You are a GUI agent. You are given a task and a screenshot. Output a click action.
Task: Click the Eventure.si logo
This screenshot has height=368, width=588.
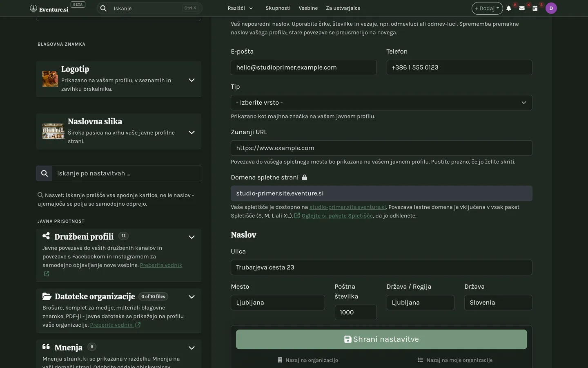[49, 9]
